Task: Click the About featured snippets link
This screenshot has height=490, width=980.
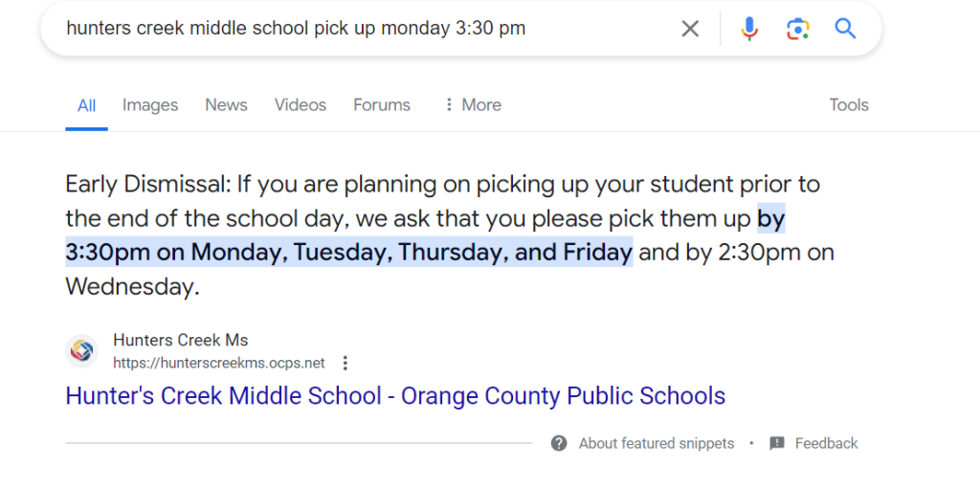Action: (x=657, y=443)
